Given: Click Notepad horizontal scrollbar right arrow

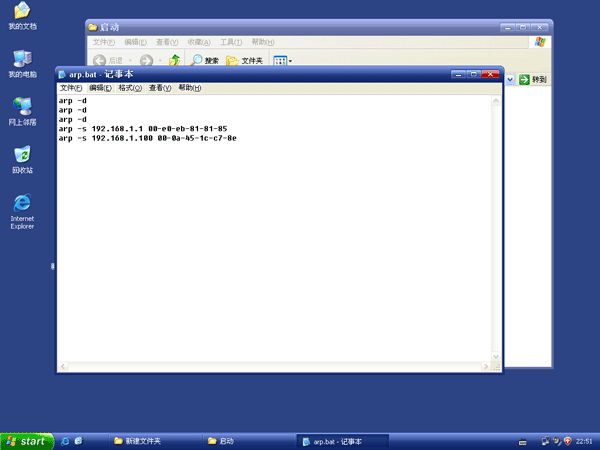Looking at the screenshot, I should pyautogui.click(x=486, y=367).
